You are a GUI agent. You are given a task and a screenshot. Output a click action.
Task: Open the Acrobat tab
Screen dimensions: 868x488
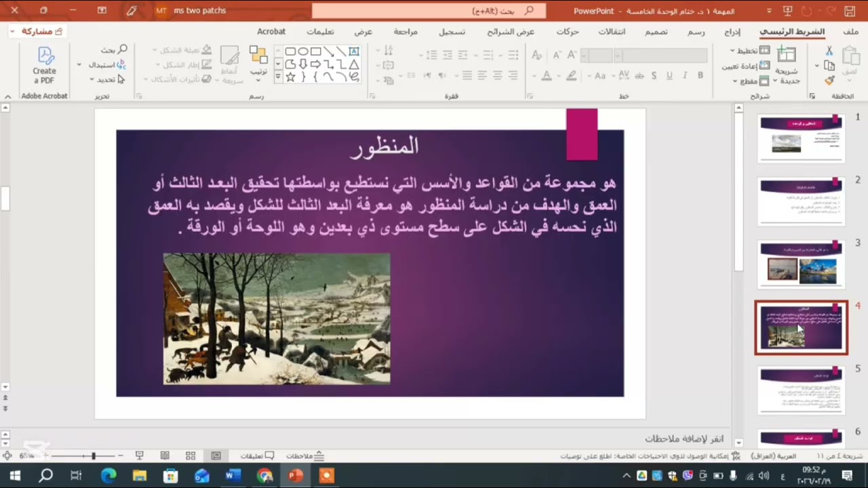tap(271, 32)
